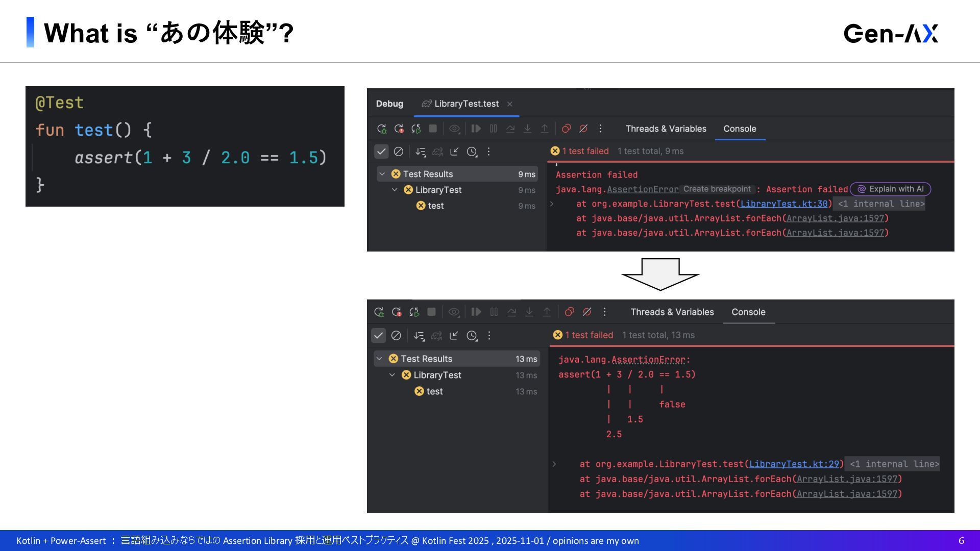Image resolution: width=980 pixels, height=551 pixels.
Task: Select the Console tab in bottom panel
Action: pos(748,312)
